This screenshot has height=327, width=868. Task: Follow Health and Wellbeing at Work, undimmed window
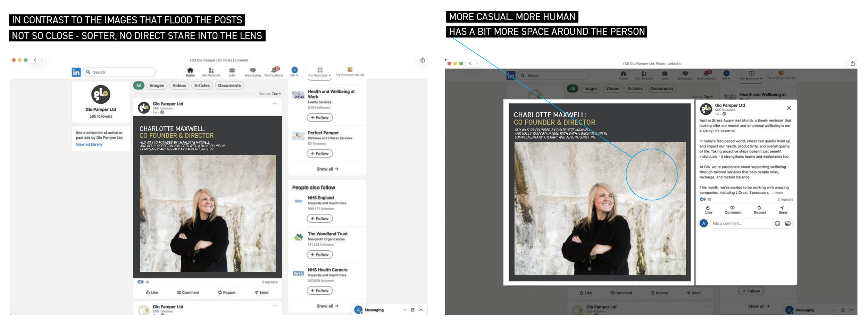point(319,118)
